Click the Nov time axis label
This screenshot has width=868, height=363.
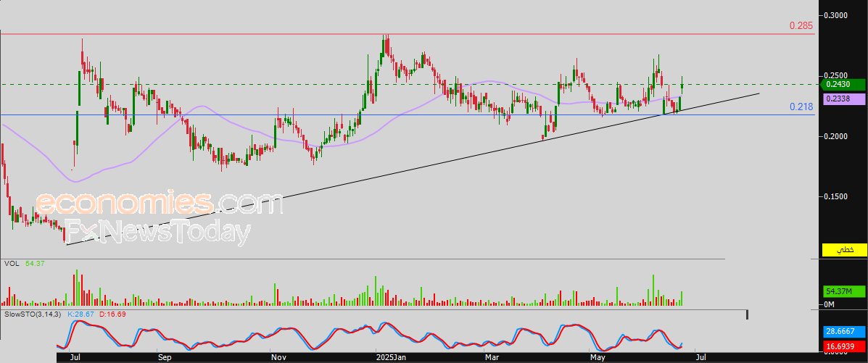click(278, 358)
